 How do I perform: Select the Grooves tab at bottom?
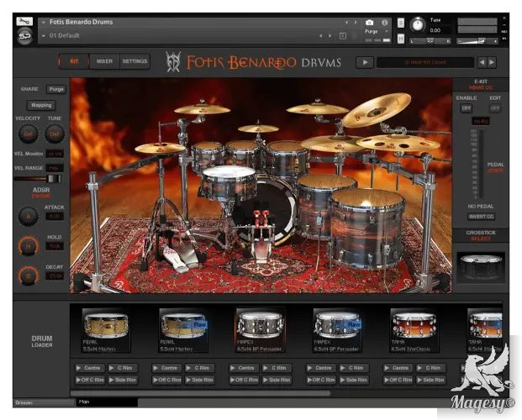tap(45, 402)
